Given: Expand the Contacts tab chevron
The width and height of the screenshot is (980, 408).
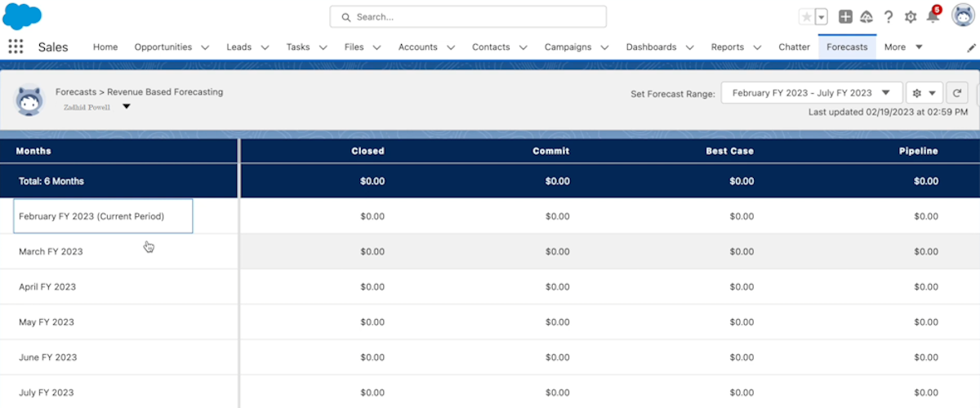Looking at the screenshot, I should (x=523, y=47).
